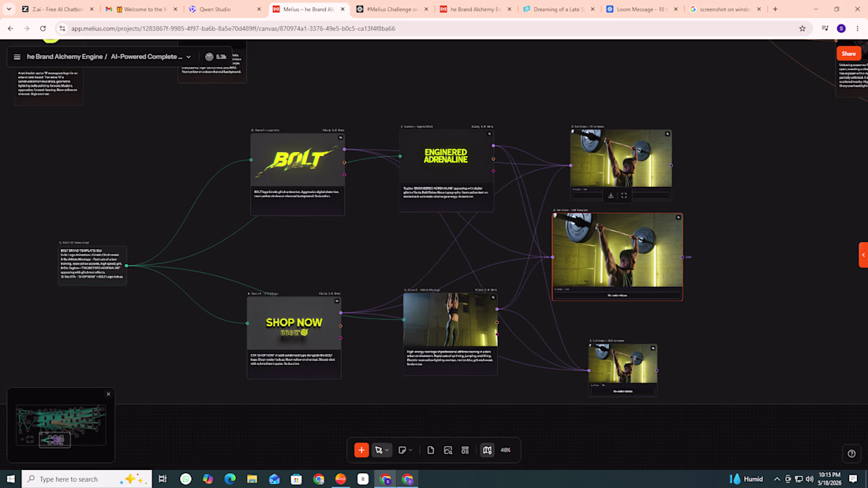868x488 pixels.
Task: Show hidden system tray icons
Action: (x=776, y=479)
